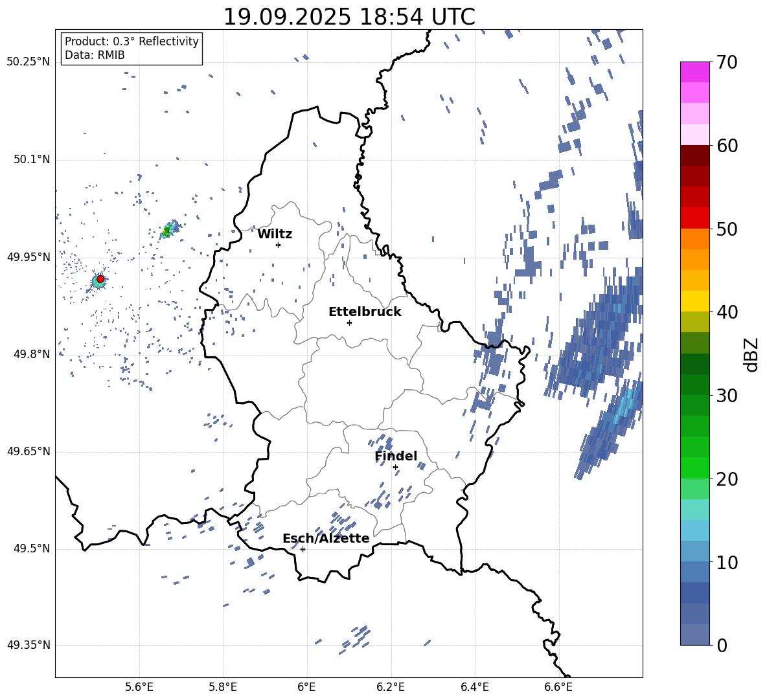Click the 'Product: 0.3° Reflectivity' text
This screenshot has width=767, height=700.
tap(132, 41)
